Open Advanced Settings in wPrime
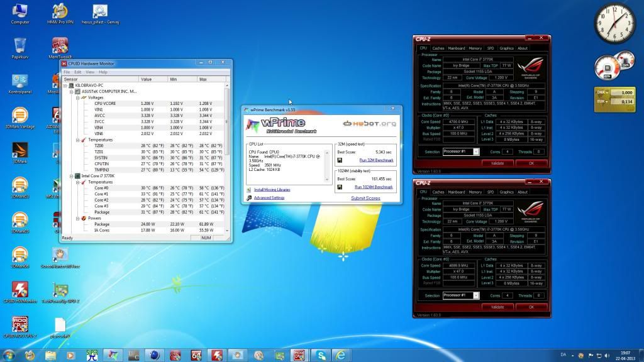Image resolution: width=644 pixels, height=362 pixels. (269, 198)
